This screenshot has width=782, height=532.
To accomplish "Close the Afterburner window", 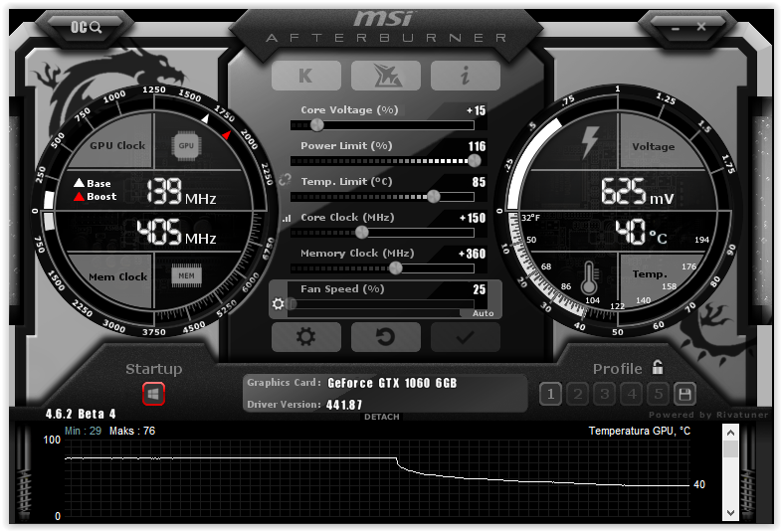I will click(701, 27).
